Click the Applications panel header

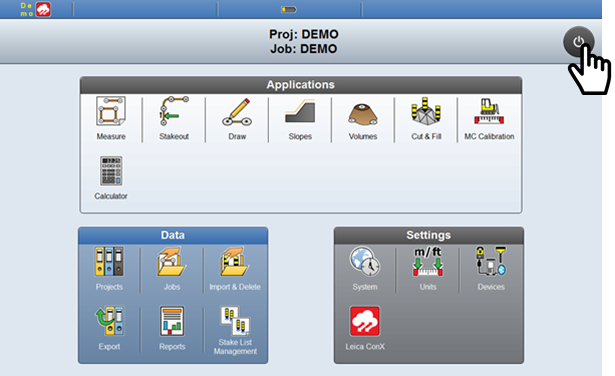(x=301, y=85)
